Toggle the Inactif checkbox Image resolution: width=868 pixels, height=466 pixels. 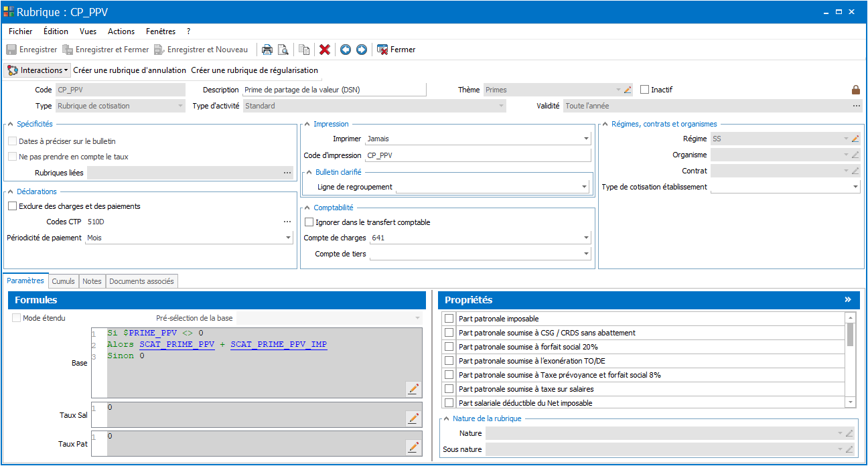pos(645,90)
